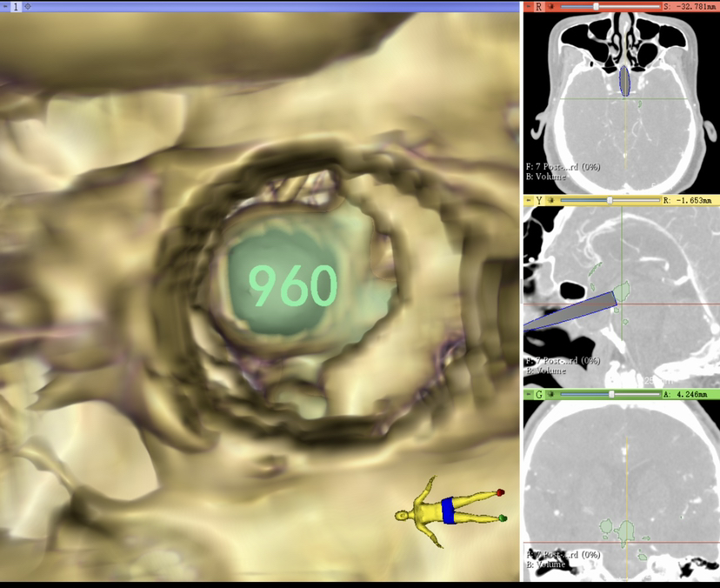720x588 pixels.
Task: Click the pin icon in the green slice header
Action: pos(528,394)
